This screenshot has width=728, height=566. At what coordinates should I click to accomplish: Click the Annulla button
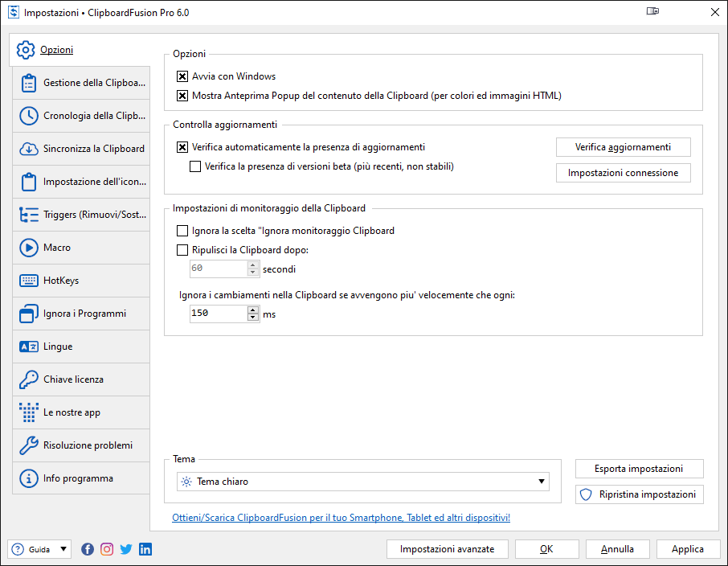617,549
